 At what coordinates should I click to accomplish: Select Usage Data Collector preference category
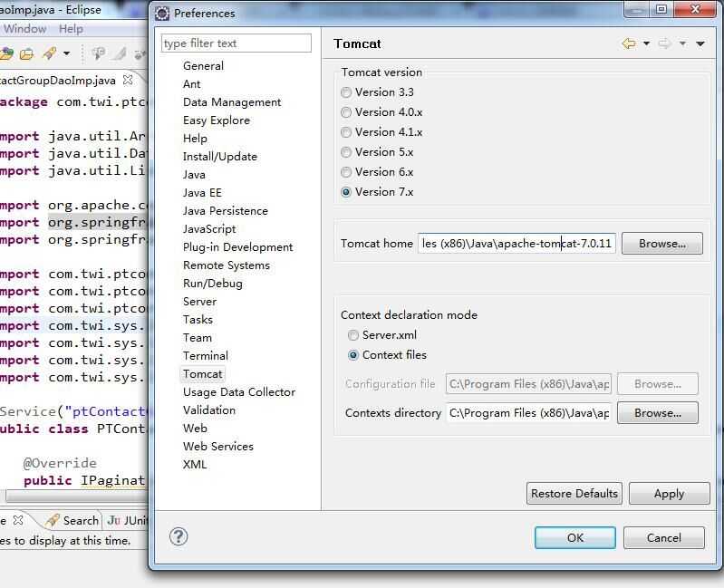[x=239, y=391]
